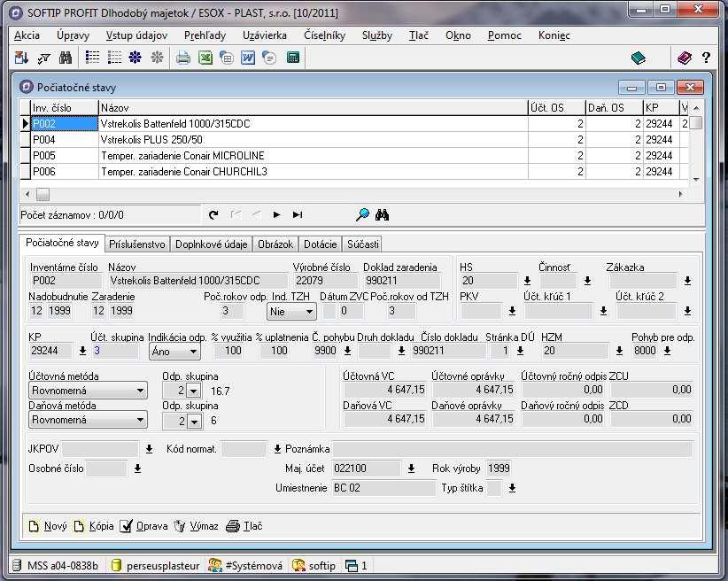
Task: Click #Systémová status bar entry
Action: [x=245, y=566]
